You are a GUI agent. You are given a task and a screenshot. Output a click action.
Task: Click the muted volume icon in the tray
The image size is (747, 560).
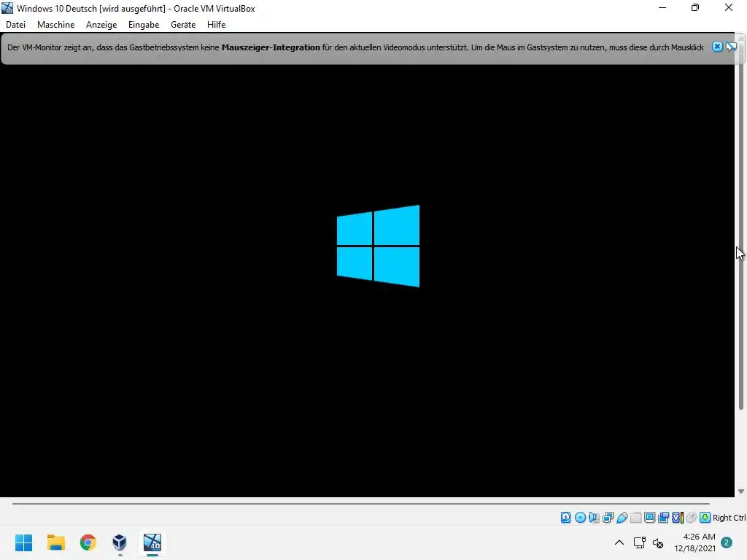pos(658,542)
